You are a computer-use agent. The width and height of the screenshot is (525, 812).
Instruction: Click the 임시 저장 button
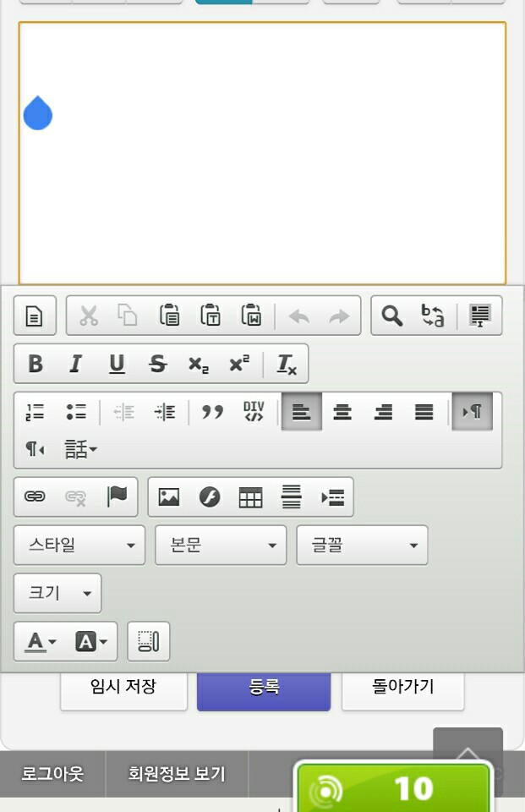pos(123,690)
